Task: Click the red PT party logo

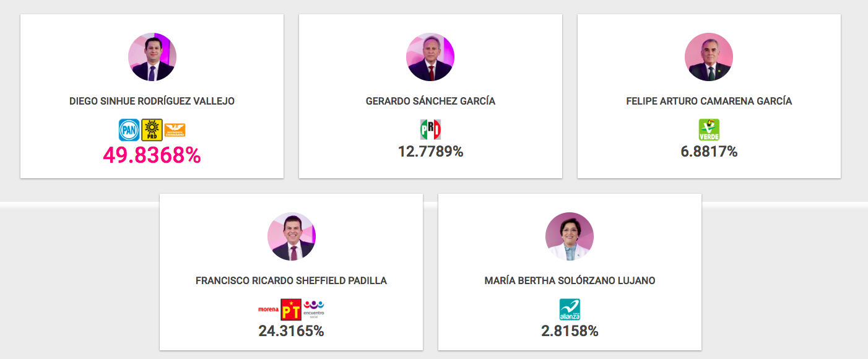Action: pos(291,309)
